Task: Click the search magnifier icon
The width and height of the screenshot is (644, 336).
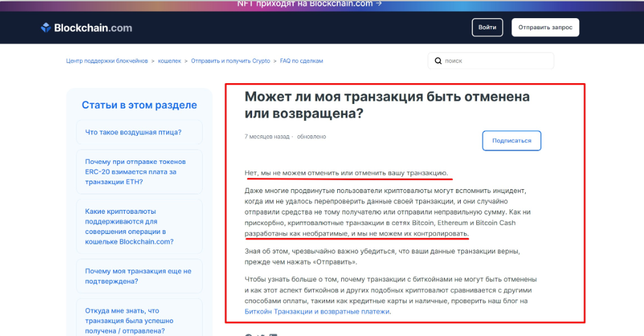Action: (438, 61)
